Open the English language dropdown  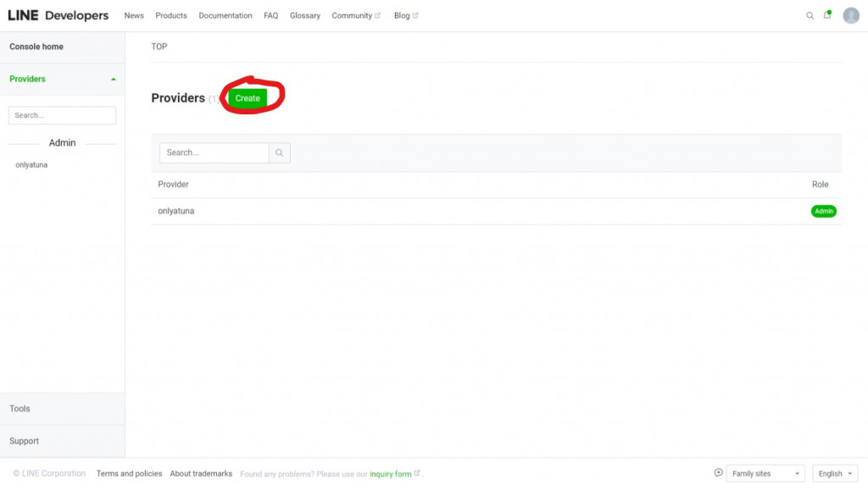pos(835,474)
